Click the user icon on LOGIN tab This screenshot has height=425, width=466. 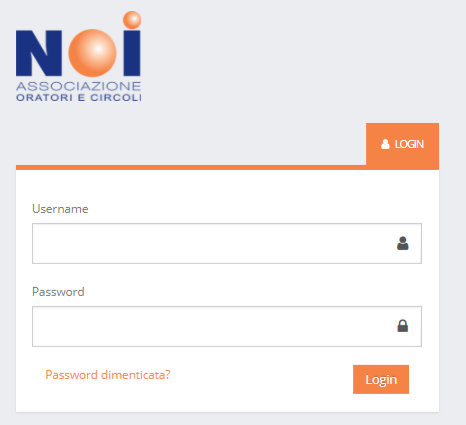click(x=385, y=144)
